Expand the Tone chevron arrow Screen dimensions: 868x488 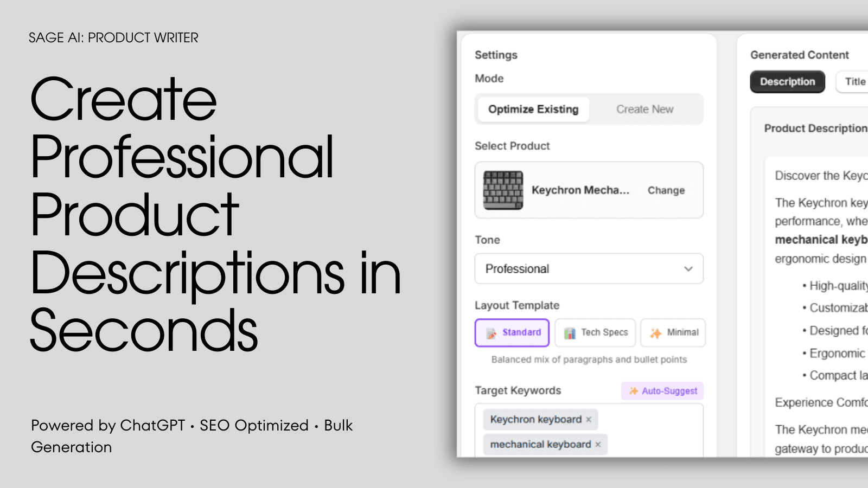click(x=688, y=269)
